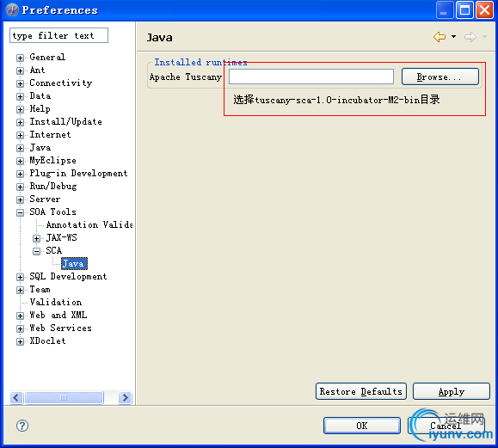Expand the JAX-WS tree node
Image resolution: width=498 pixels, height=448 pixels.
coord(36,238)
